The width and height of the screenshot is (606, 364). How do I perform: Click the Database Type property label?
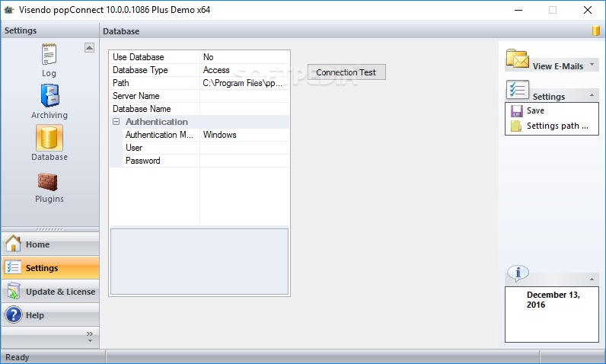click(x=140, y=70)
